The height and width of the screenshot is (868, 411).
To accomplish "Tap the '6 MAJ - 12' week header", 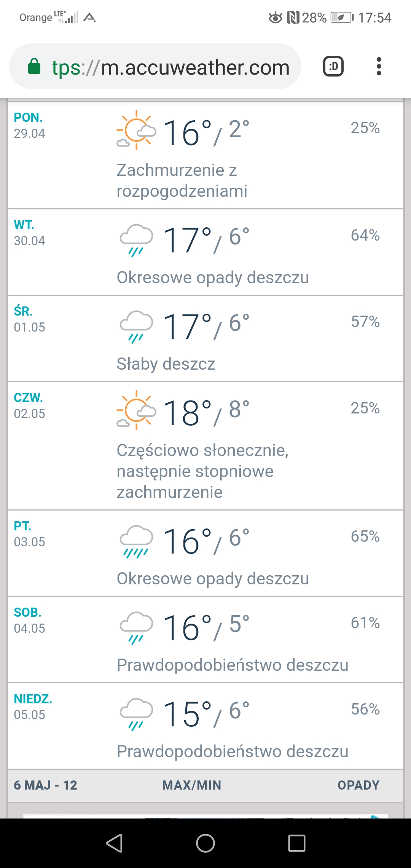I will pos(46,785).
